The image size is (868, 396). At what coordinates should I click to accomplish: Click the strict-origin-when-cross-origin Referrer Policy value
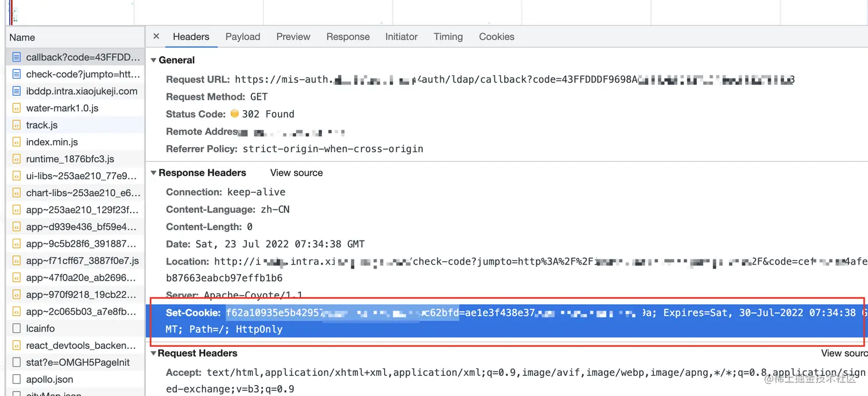(333, 149)
